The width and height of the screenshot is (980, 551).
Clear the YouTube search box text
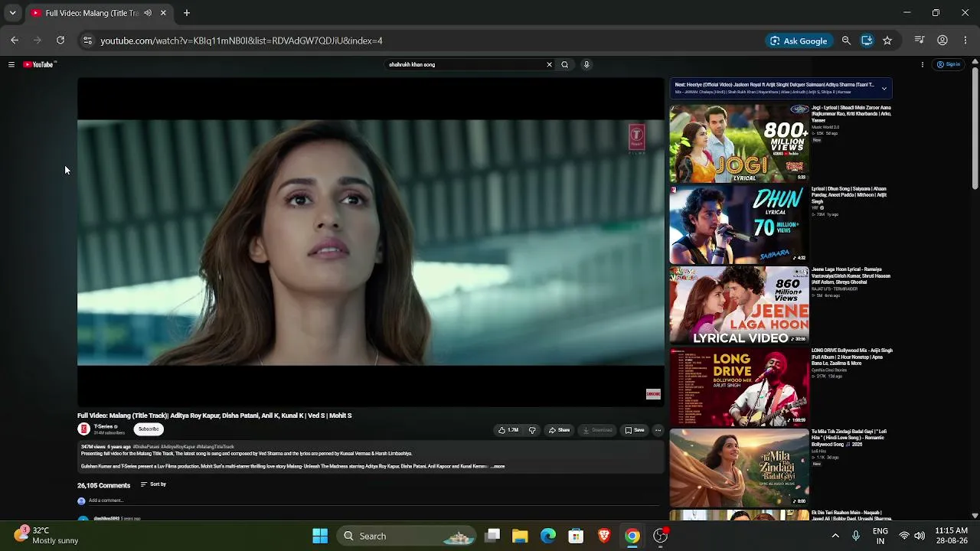click(549, 65)
